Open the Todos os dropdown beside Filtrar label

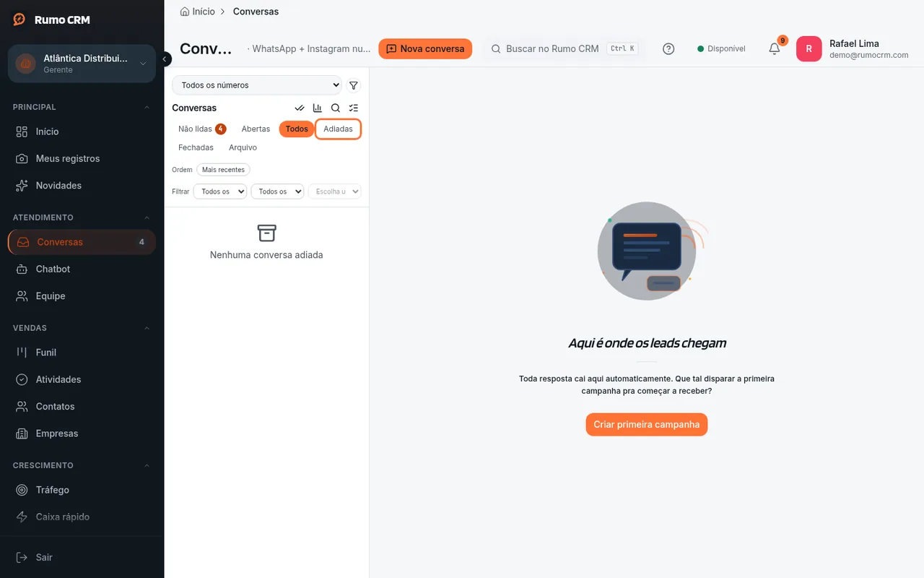[220, 191]
